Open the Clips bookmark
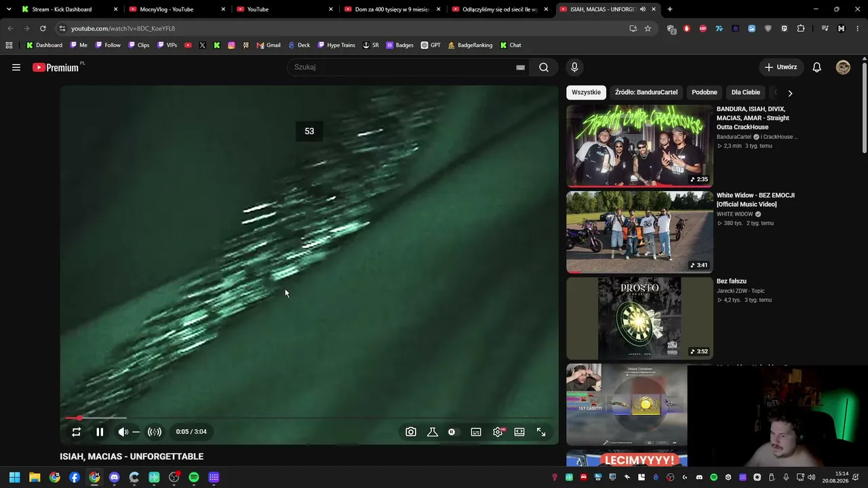 [x=138, y=45]
